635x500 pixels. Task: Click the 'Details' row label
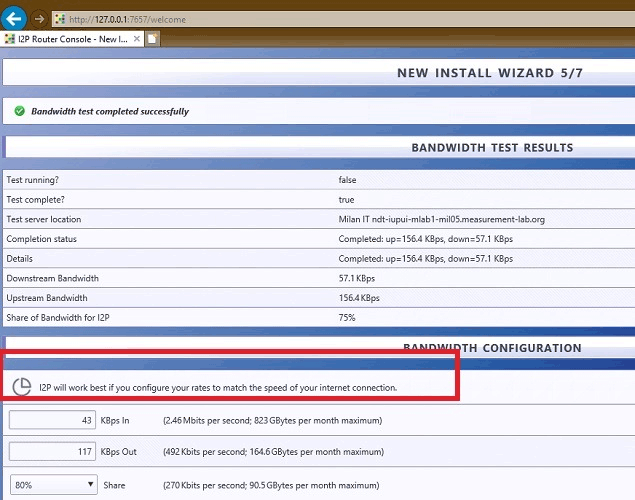pos(19,259)
